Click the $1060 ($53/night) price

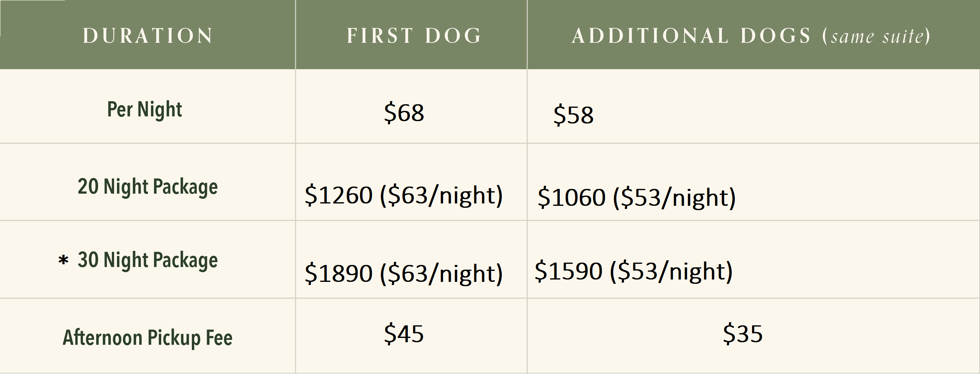point(637,197)
